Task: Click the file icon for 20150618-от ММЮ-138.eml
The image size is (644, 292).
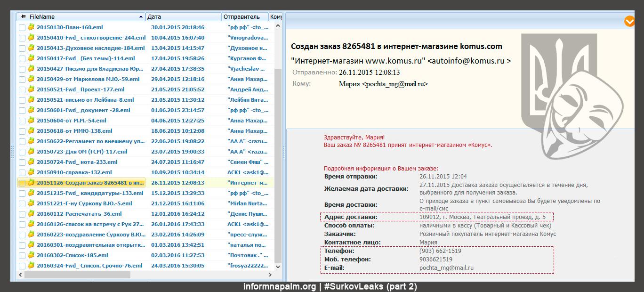Action: coord(31,130)
